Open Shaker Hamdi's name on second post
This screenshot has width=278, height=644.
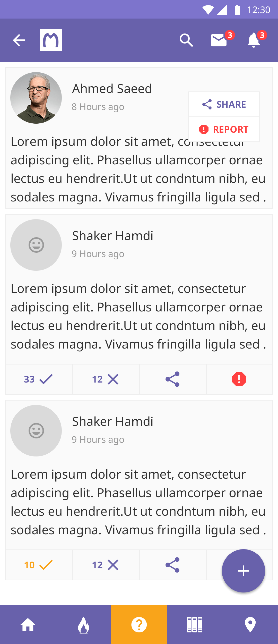pyautogui.click(x=113, y=236)
